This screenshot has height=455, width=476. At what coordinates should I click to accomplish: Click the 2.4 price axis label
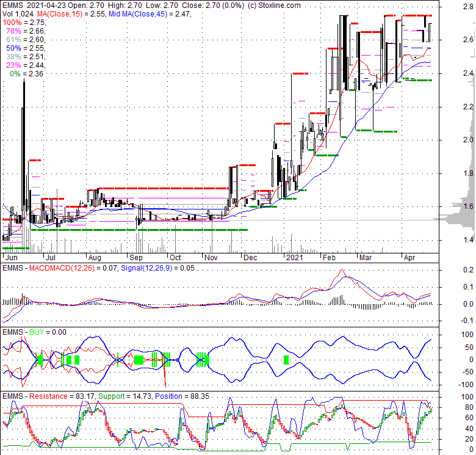pos(468,73)
